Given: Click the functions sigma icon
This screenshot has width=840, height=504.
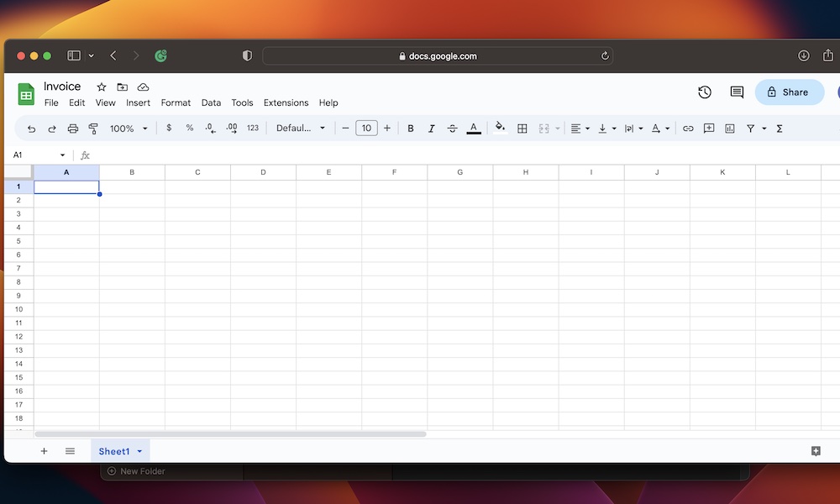Looking at the screenshot, I should point(780,129).
